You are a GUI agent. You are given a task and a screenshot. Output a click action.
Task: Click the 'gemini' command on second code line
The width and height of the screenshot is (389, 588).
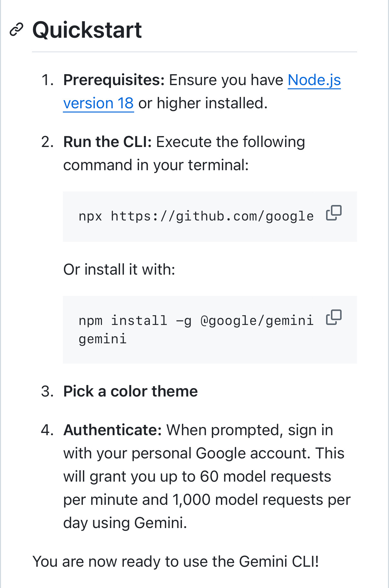[x=103, y=339]
